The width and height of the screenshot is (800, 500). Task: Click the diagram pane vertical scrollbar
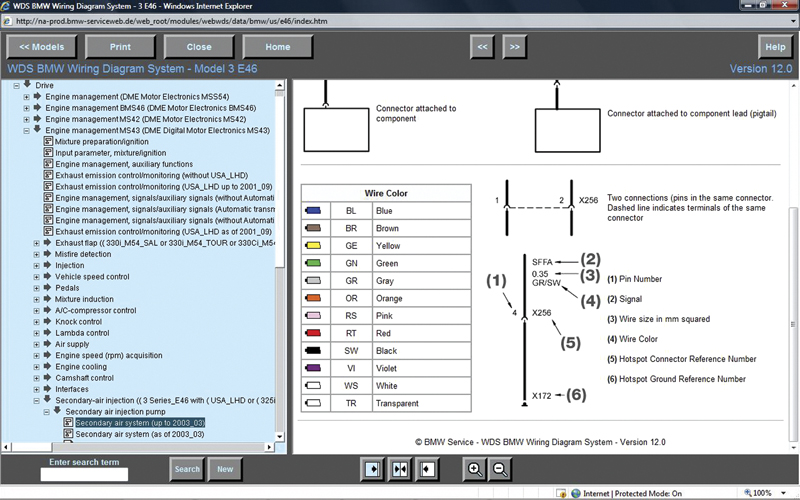click(793, 324)
